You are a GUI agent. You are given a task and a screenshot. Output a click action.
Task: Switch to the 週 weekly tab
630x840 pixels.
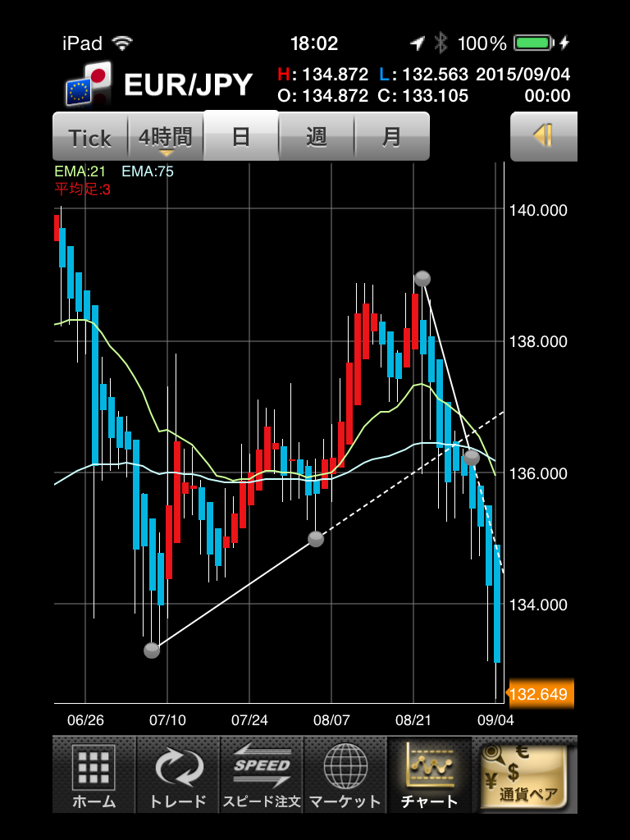pos(317,137)
